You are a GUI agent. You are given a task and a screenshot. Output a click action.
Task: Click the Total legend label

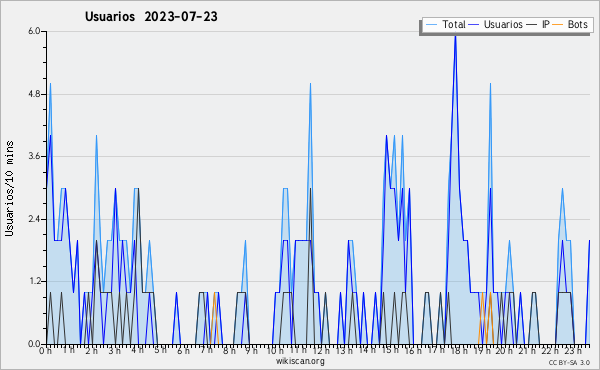click(x=453, y=24)
